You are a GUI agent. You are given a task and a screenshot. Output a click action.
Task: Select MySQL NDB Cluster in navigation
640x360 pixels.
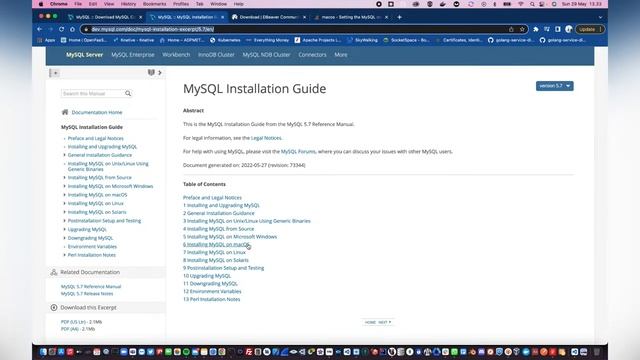(x=266, y=55)
